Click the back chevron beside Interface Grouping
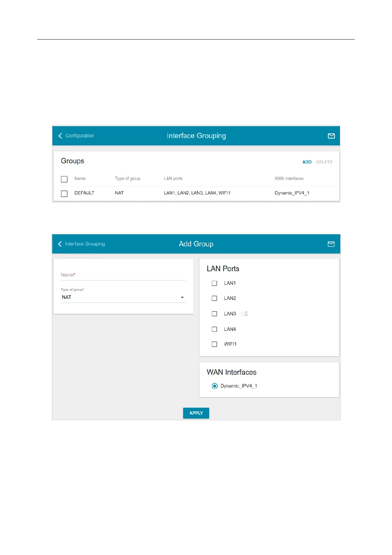This screenshot has height=555, width=392. pos(60,244)
